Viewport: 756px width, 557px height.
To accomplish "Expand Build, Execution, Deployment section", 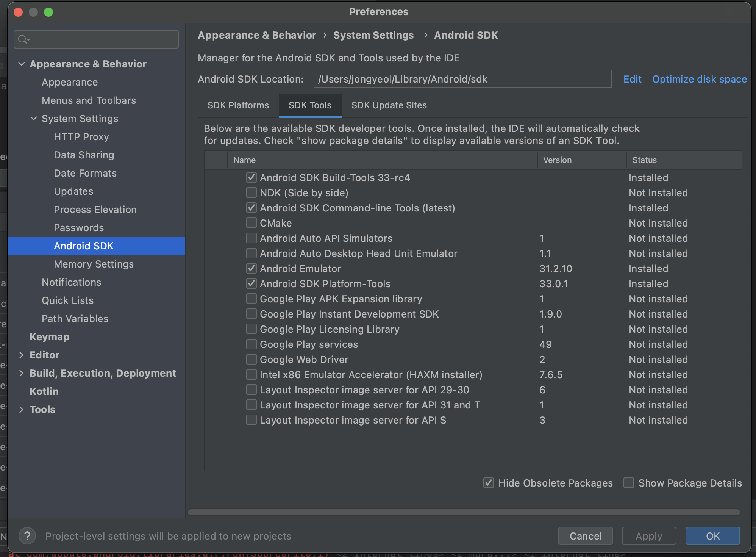I will pyautogui.click(x=22, y=373).
